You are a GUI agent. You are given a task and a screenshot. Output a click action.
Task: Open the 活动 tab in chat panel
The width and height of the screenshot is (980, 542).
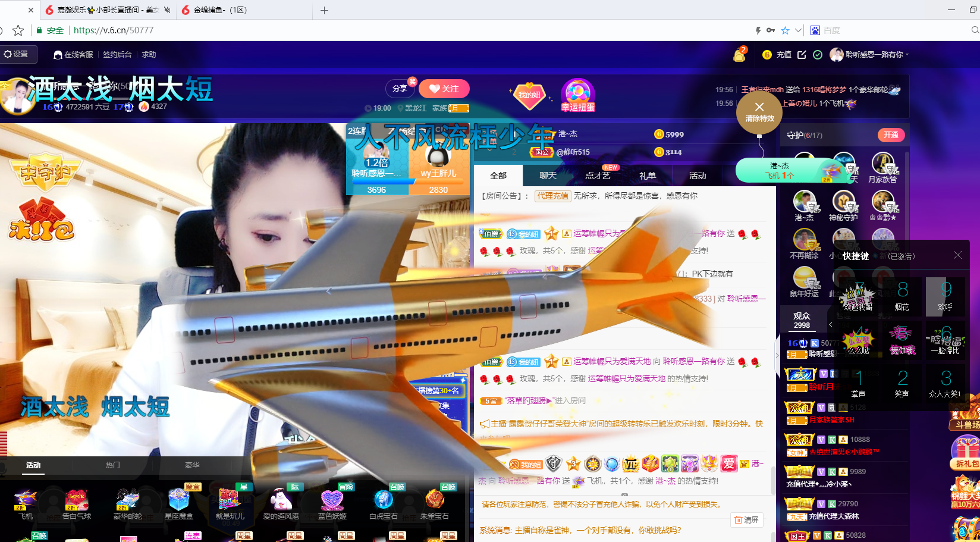point(697,176)
